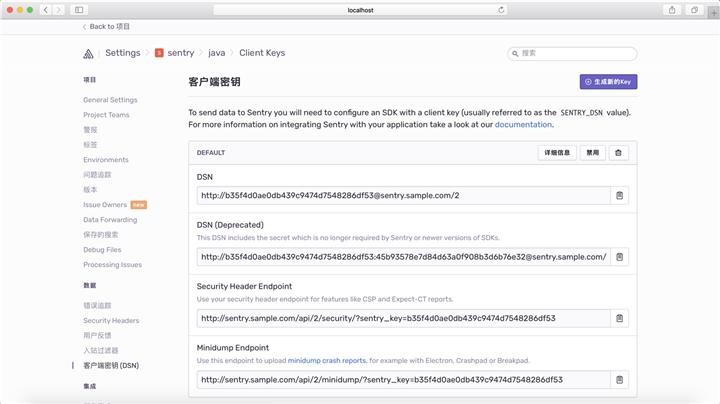The height and width of the screenshot is (404, 720).
Task: Open 错误追踪 in sidebar
Action: 97,305
